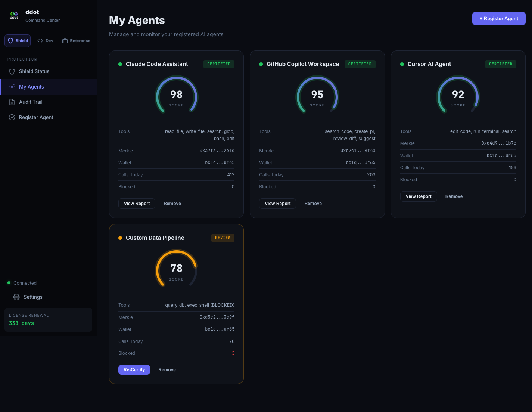Switch to the Shield tab

(18, 41)
